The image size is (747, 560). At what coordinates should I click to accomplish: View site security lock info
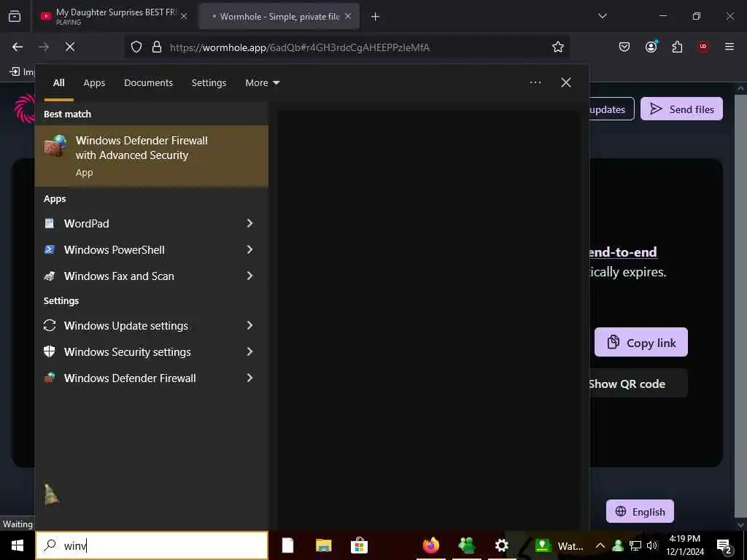click(x=157, y=47)
